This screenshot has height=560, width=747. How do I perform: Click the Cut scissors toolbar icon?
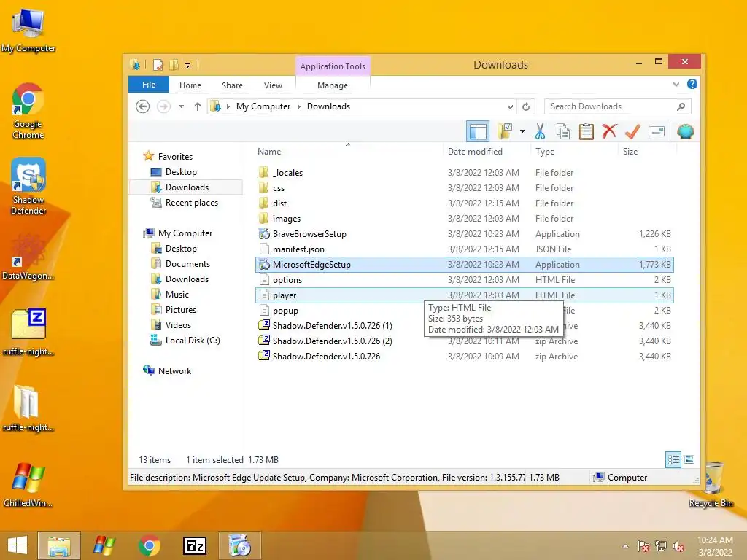point(540,131)
